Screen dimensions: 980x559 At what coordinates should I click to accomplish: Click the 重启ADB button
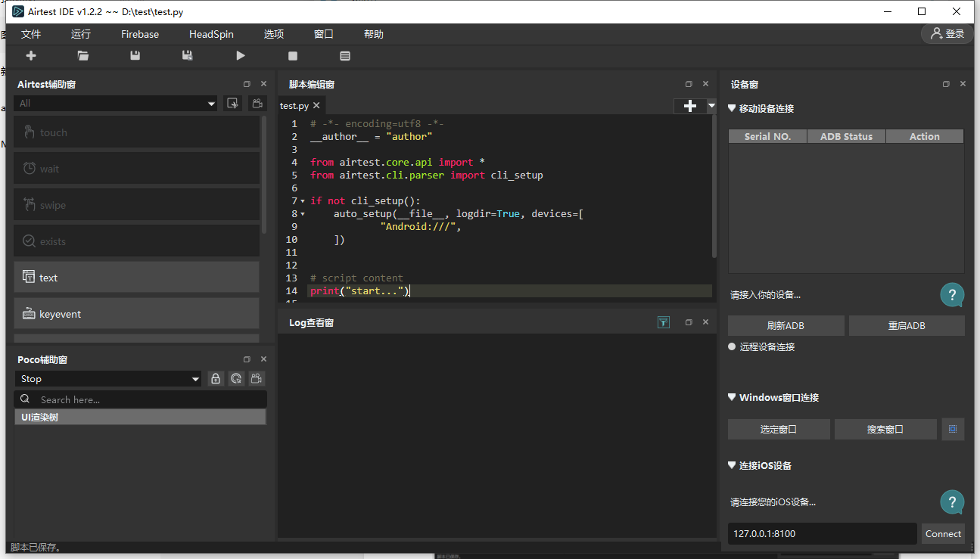click(x=907, y=326)
